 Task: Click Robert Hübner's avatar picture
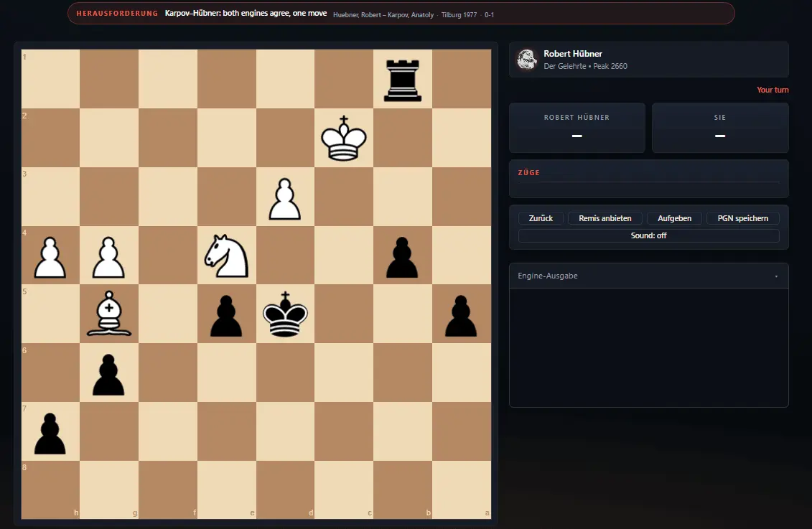tap(527, 60)
